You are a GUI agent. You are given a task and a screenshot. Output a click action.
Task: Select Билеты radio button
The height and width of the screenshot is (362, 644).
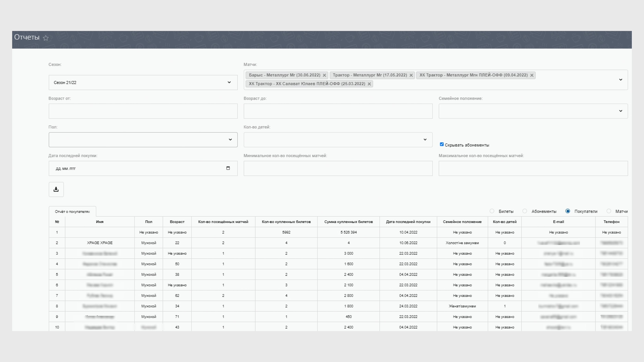tap(492, 211)
